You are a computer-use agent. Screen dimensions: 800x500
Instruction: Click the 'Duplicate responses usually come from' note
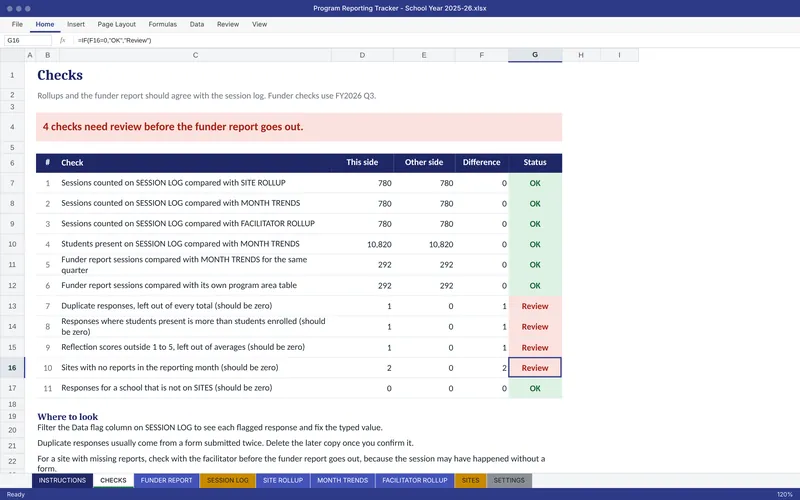[x=226, y=443]
